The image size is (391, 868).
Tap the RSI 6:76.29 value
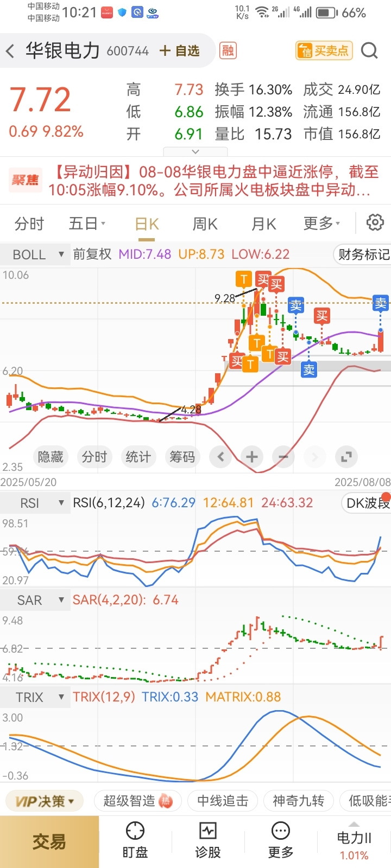[173, 503]
